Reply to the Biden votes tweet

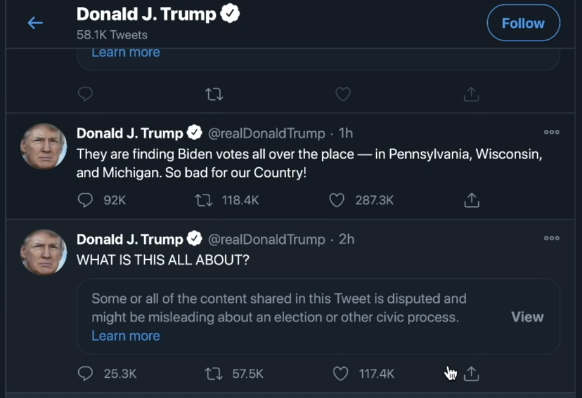(85, 200)
